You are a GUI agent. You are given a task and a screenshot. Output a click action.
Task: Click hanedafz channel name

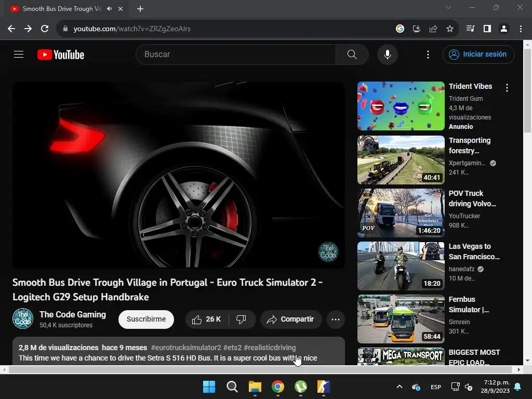461,269
